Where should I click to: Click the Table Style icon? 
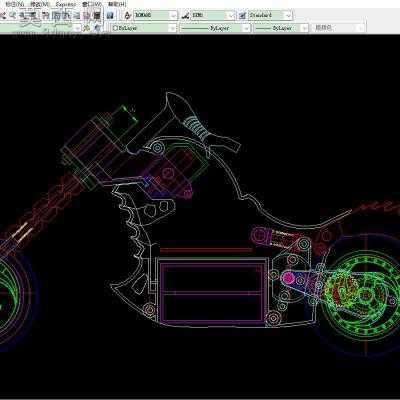click(242, 15)
